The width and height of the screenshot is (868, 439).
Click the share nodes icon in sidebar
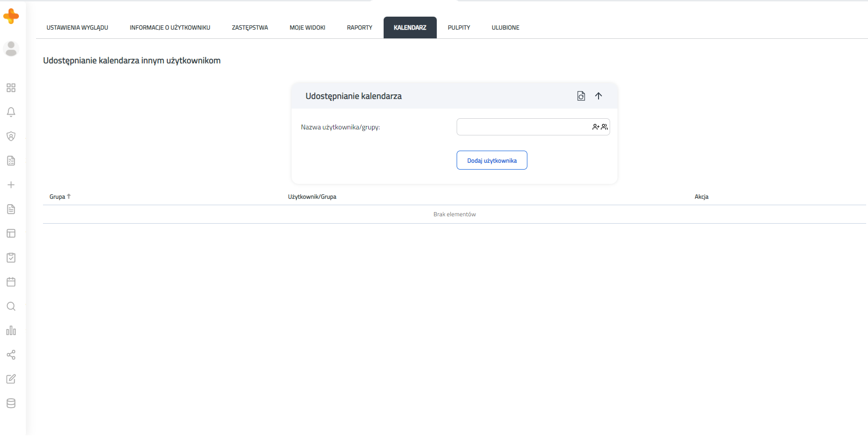(x=11, y=355)
